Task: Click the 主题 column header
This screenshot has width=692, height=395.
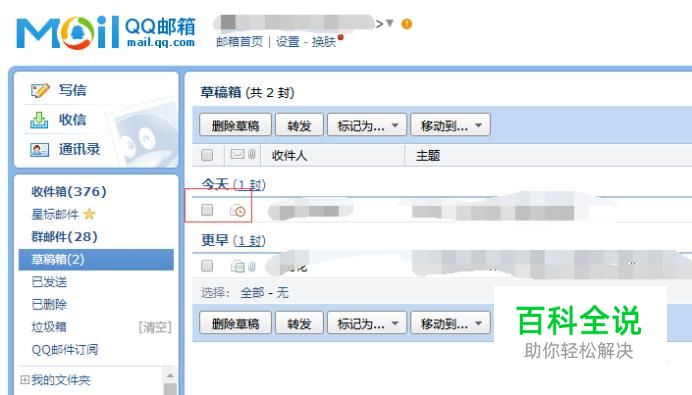Action: pyautogui.click(x=428, y=155)
